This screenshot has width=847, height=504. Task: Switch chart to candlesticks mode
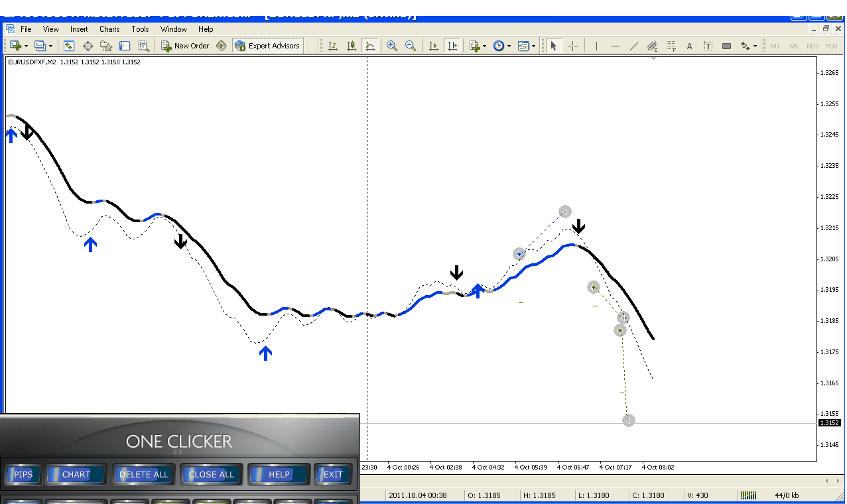point(352,46)
